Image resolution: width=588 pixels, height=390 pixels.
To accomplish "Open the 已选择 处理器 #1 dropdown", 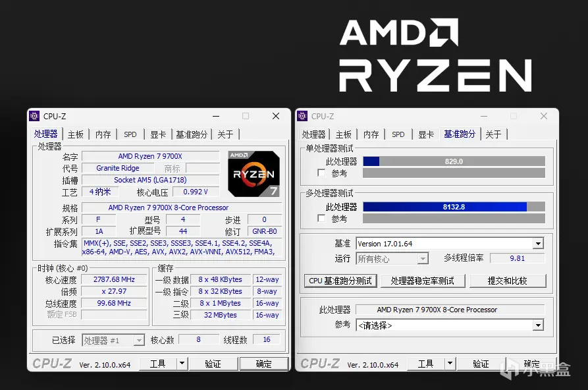I will click(x=139, y=341).
